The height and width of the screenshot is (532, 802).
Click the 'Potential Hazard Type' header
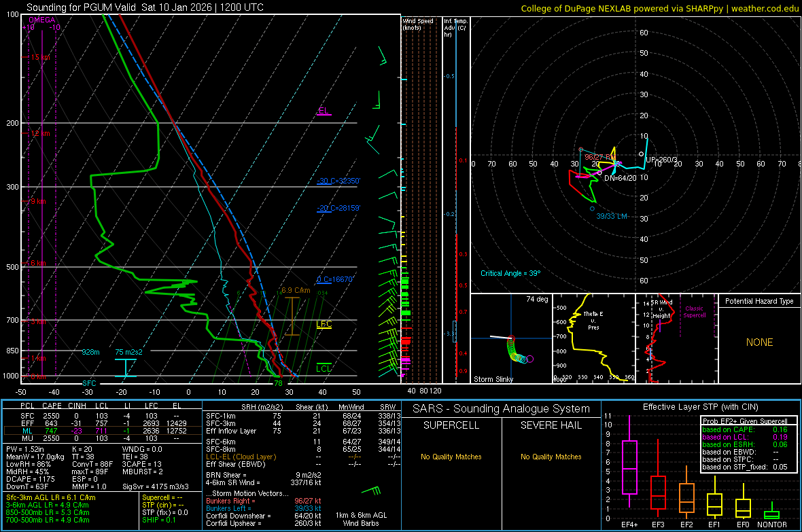coord(759,301)
